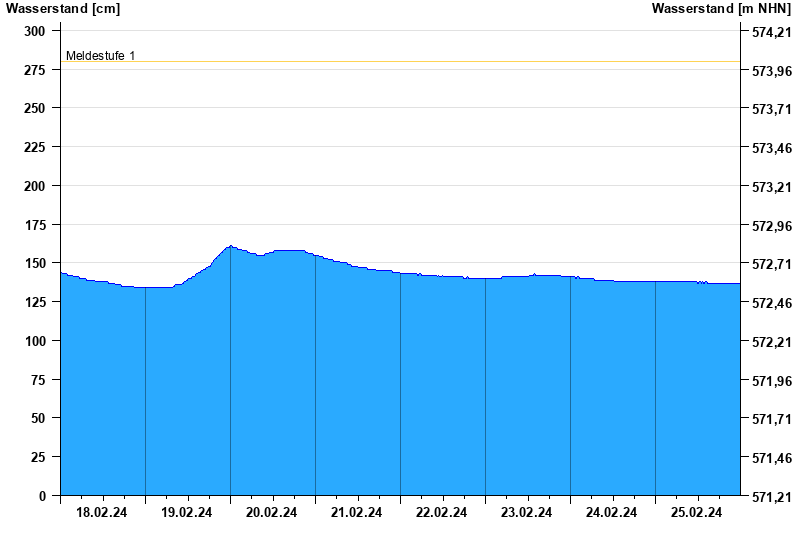The image size is (800, 550).
Task: Select the 25.02.24 date label
Action: pyautogui.click(x=697, y=513)
